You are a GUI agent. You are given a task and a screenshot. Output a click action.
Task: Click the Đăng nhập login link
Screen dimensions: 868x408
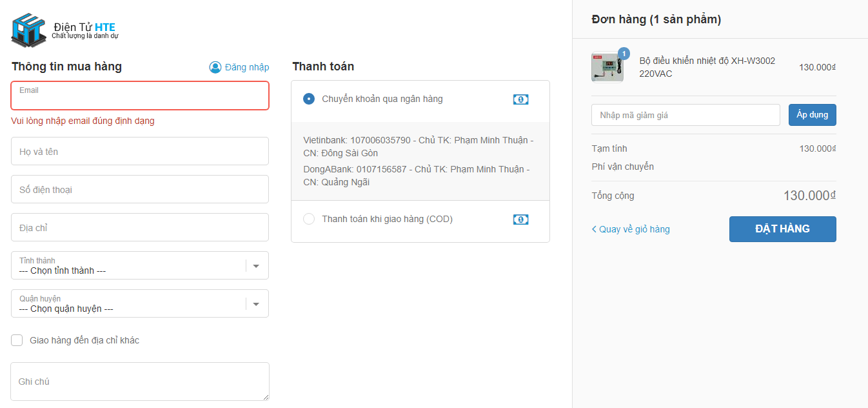247,67
